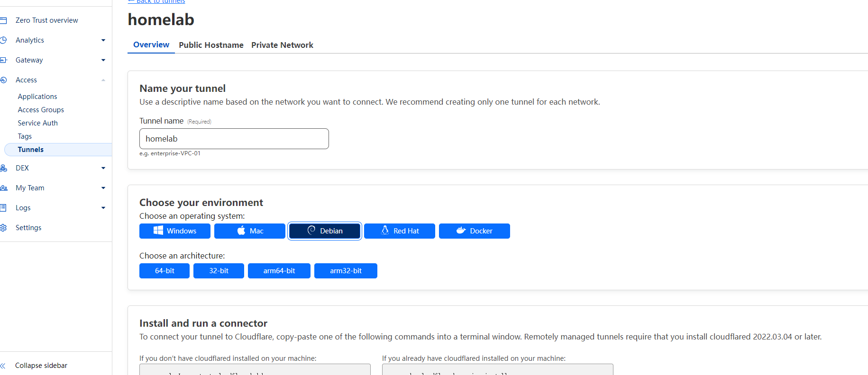Click the My Team people icon

click(x=3, y=188)
